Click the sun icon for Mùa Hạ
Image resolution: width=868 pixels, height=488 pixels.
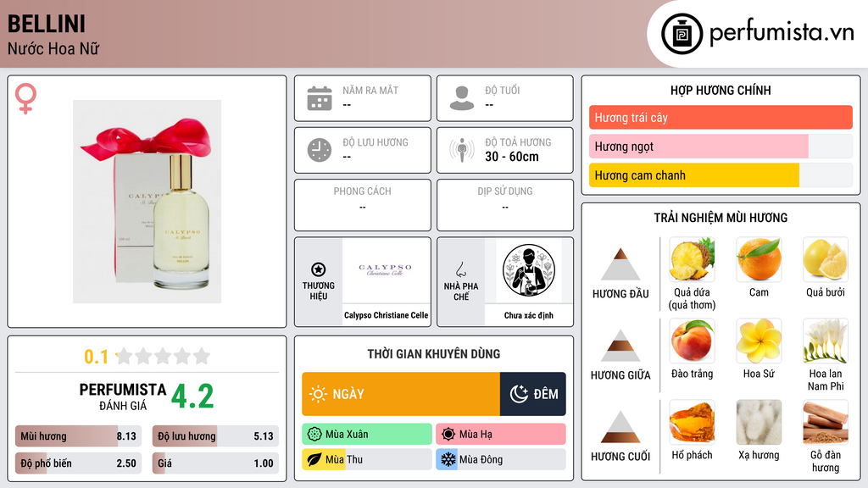point(448,435)
